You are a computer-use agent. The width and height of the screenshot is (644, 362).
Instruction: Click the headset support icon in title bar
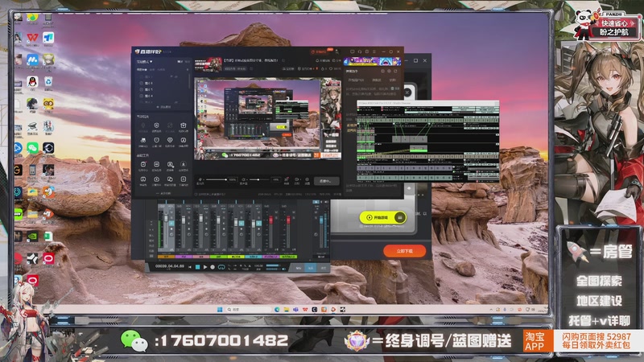359,51
